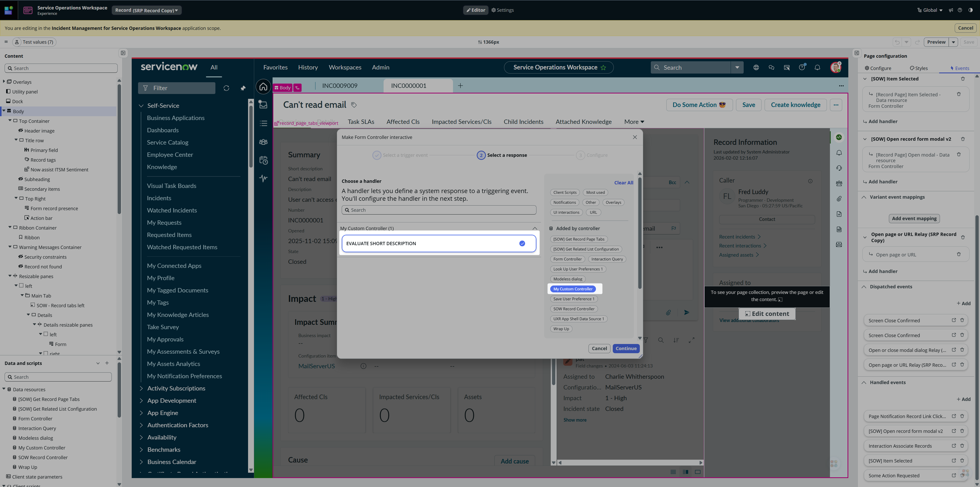Delete the [SOW] Item Selected event mapping
This screenshot has height=487, width=980.
click(x=962, y=79)
